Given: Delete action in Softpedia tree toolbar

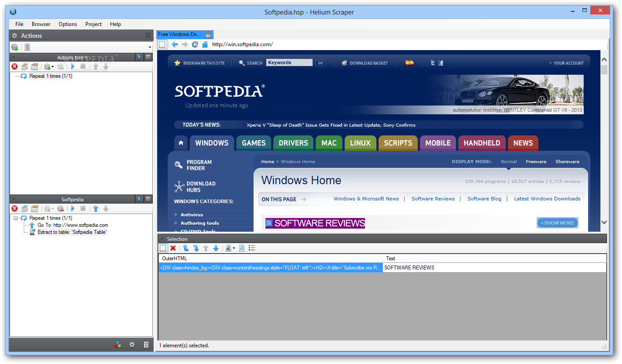Looking at the screenshot, I should click(x=15, y=209).
